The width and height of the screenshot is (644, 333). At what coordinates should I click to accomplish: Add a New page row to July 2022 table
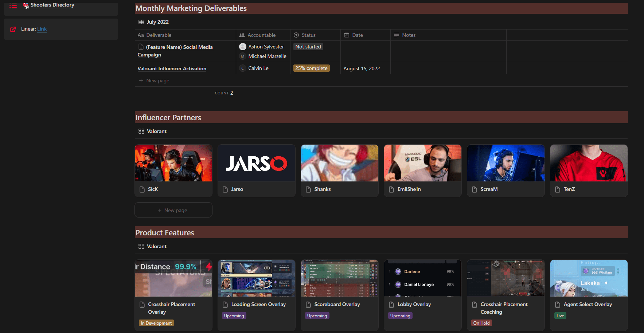pos(154,81)
